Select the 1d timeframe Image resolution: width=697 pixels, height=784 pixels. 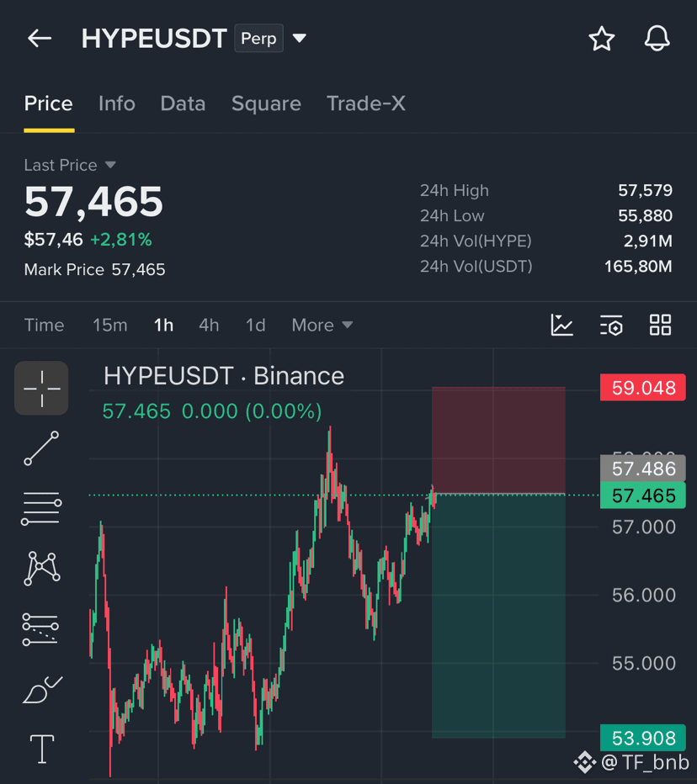[256, 325]
